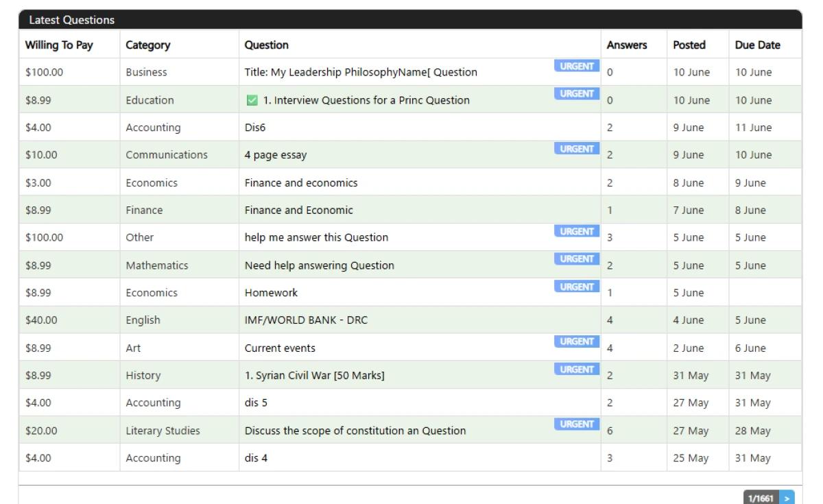This screenshot has width=823, height=504.
Task: Click URGENT badge on Current events row
Action: (x=577, y=341)
